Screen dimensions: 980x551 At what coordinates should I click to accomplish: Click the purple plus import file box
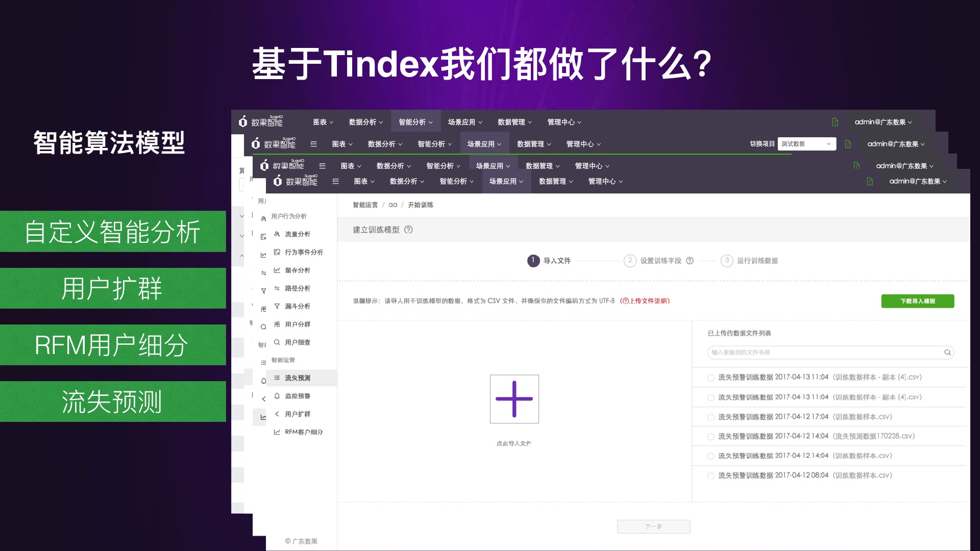pyautogui.click(x=514, y=399)
